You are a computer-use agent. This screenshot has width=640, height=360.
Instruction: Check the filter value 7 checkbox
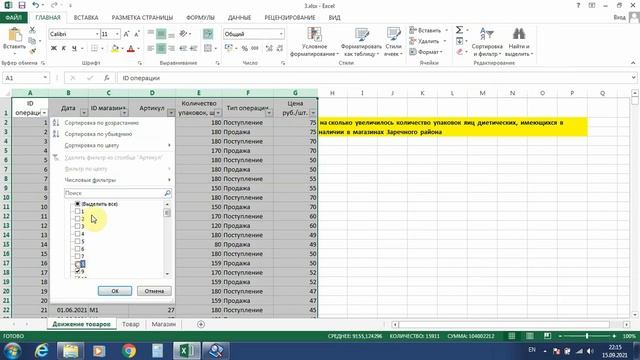[78, 256]
